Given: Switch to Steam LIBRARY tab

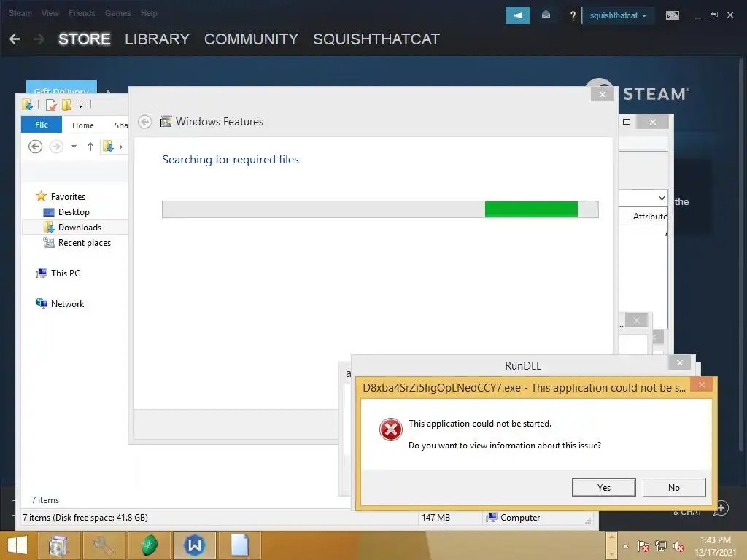Looking at the screenshot, I should coord(158,39).
